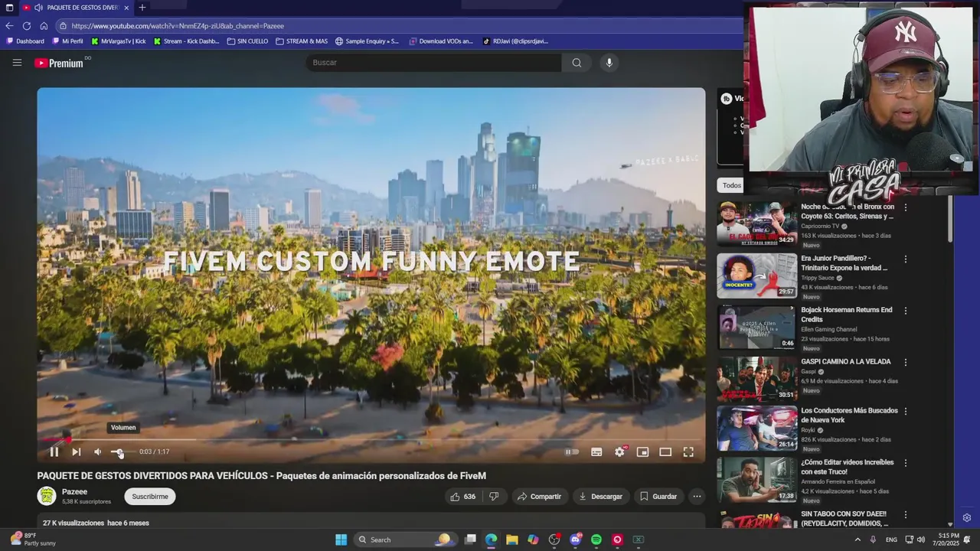
Task: Open the options menu for Los Conductores Más Buscados
Action: tap(906, 412)
